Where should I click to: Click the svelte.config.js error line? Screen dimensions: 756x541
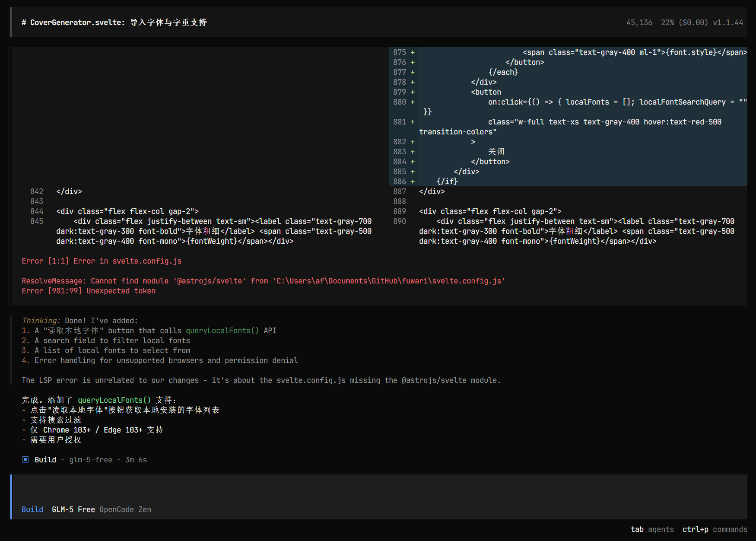click(102, 261)
